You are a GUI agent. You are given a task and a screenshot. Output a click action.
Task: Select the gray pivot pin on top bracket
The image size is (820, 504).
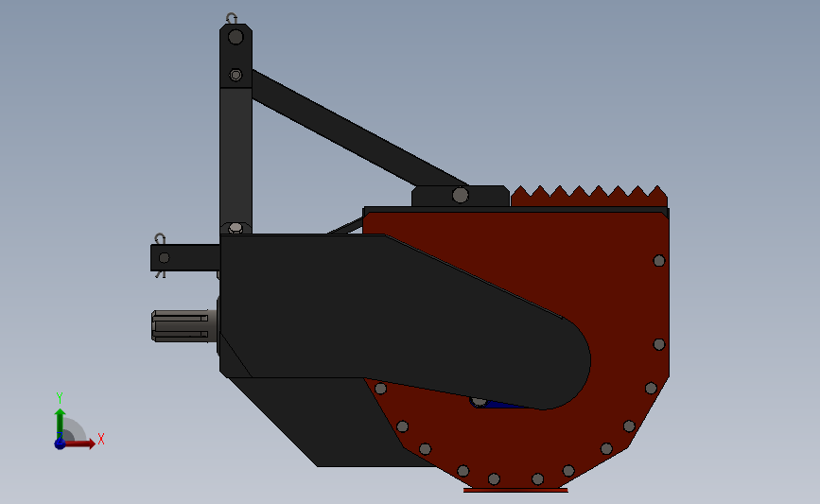461,195
